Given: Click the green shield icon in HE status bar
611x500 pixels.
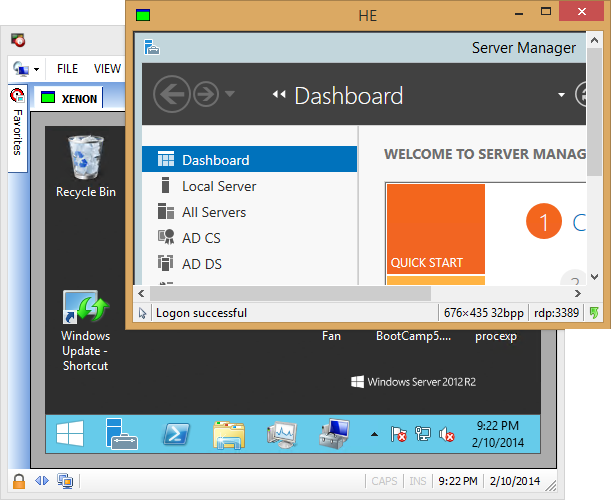Looking at the screenshot, I should (594, 313).
